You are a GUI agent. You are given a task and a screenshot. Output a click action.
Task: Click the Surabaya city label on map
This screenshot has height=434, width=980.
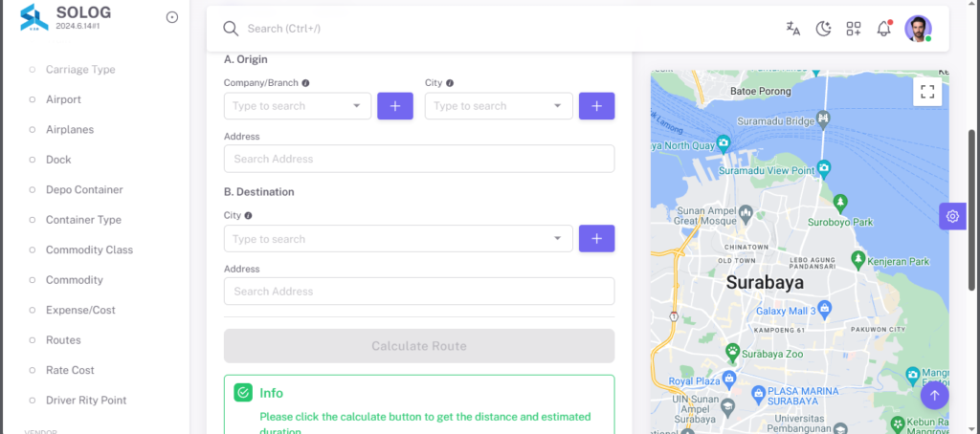(765, 283)
